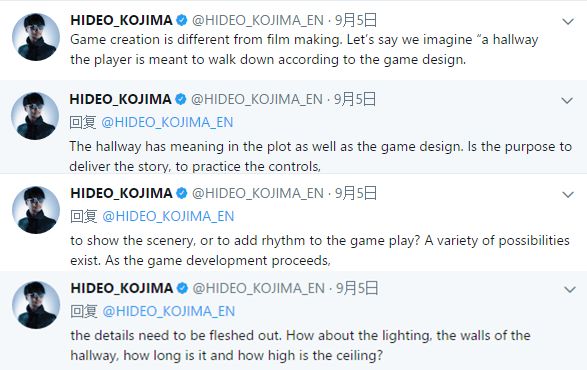This screenshot has width=587, height=370.
Task: Expand chevron menu of 'to show the scenery' tweet
Action: 568,194
